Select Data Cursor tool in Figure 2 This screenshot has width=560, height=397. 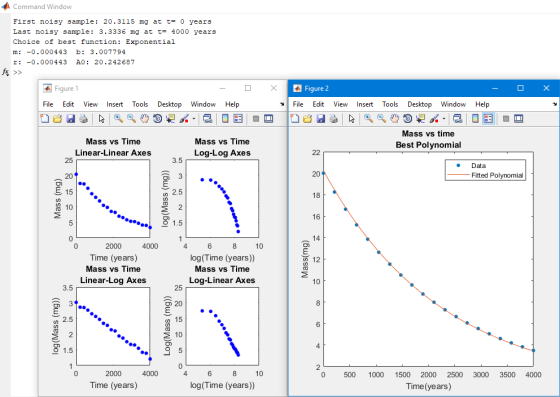[x=421, y=119]
